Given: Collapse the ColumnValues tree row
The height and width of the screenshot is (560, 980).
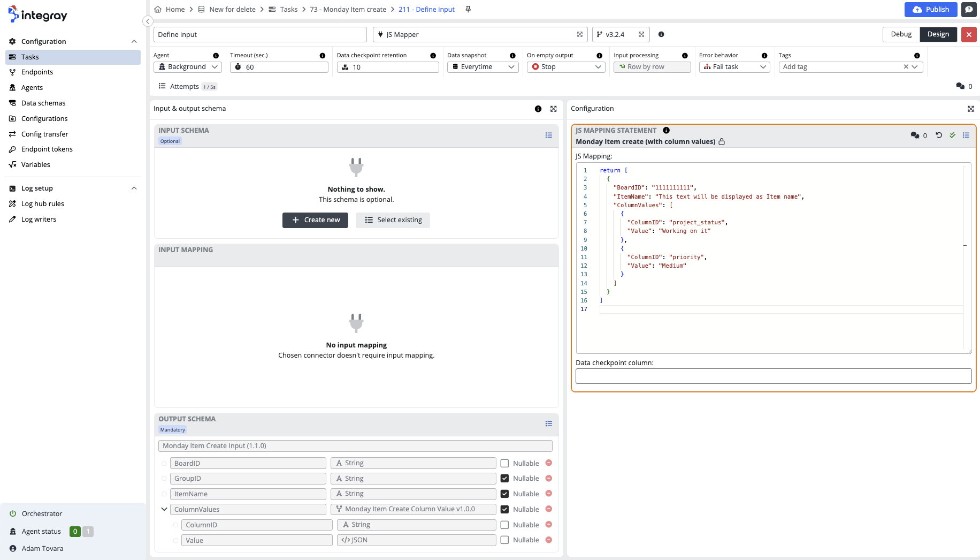Looking at the screenshot, I should click(x=164, y=509).
